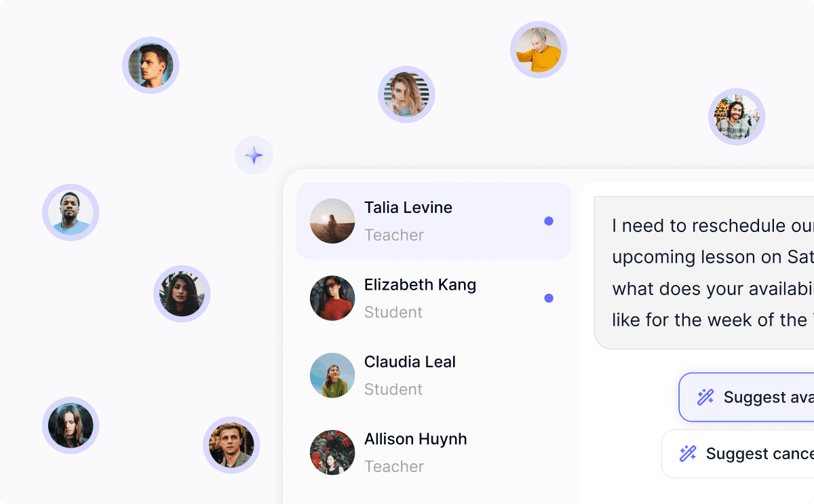Click Allison Huynh's floral avatar
This screenshot has height=504, width=814.
pos(332,452)
